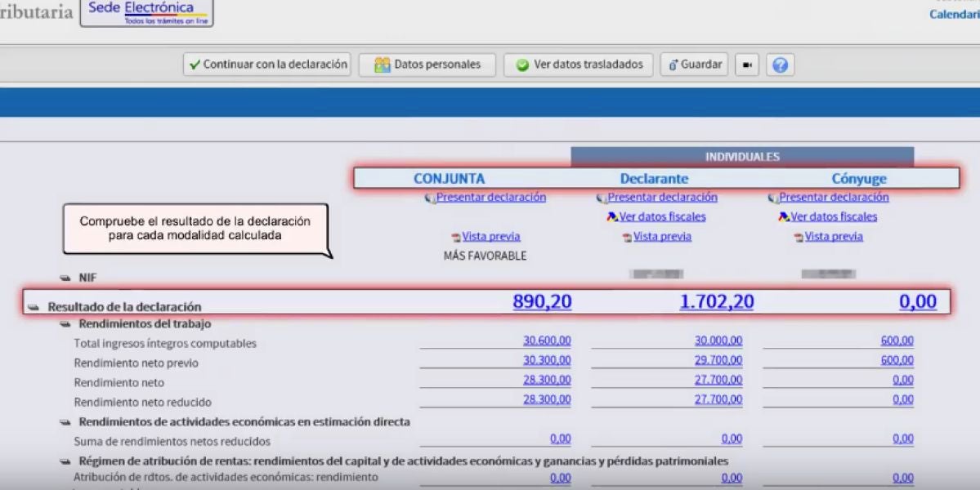
Task: Open Ver datos fiscales for Cónyuge
Action: 833,216
